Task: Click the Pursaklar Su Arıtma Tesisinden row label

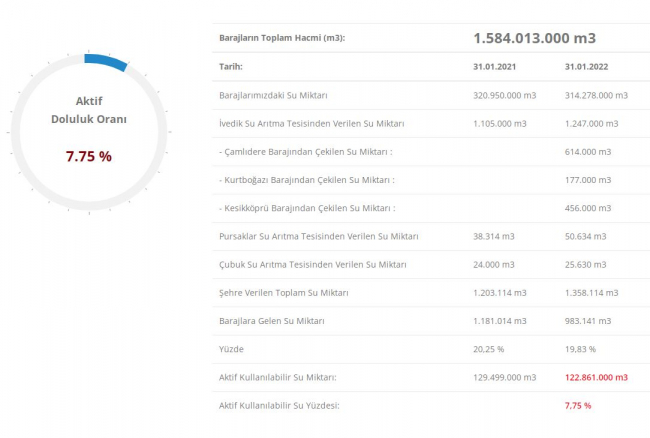Action: (x=318, y=236)
